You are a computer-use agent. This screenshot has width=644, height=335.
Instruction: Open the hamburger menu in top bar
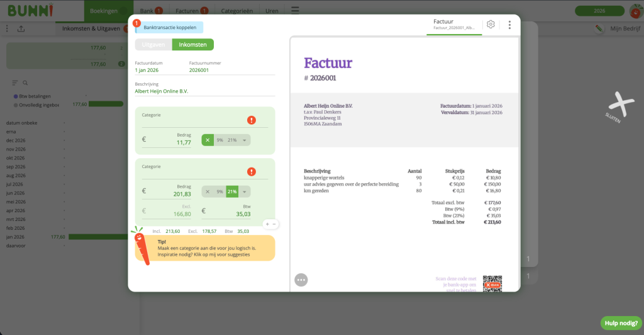[x=295, y=10]
